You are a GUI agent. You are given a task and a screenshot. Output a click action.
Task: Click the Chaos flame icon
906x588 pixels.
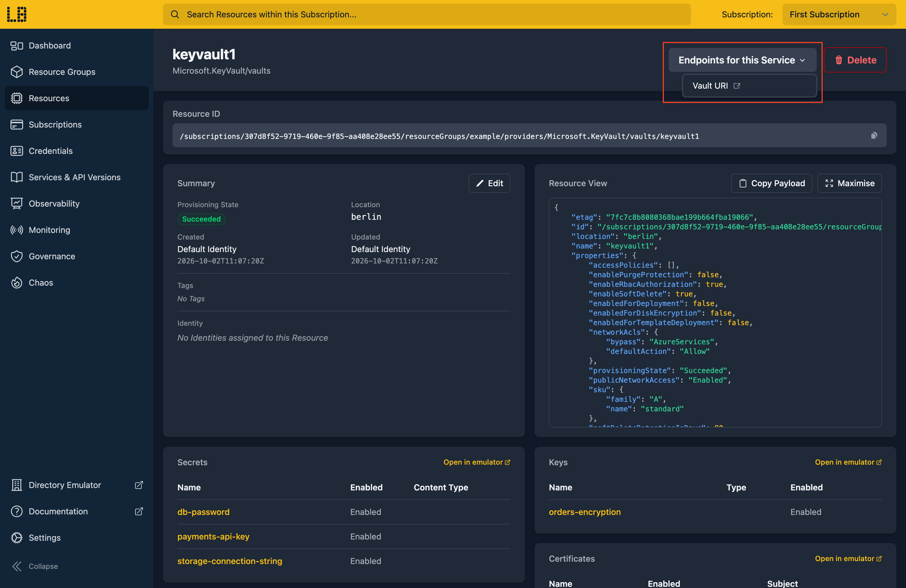click(x=17, y=283)
